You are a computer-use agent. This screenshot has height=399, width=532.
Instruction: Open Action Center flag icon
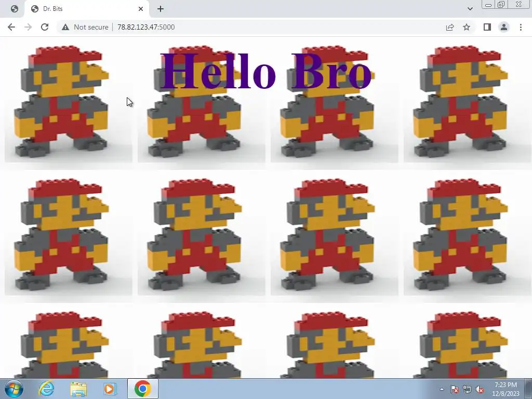pos(454,389)
